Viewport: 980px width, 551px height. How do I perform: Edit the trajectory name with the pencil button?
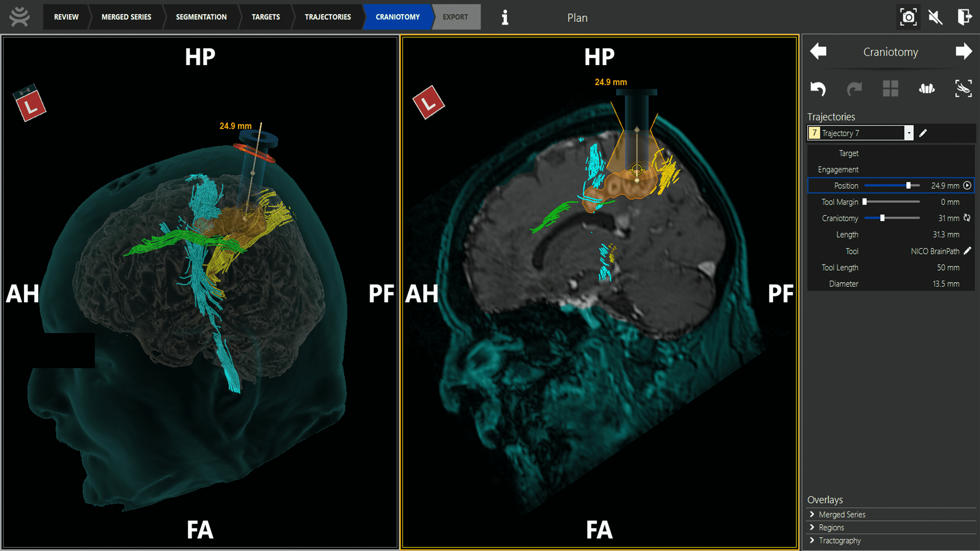[x=923, y=133]
